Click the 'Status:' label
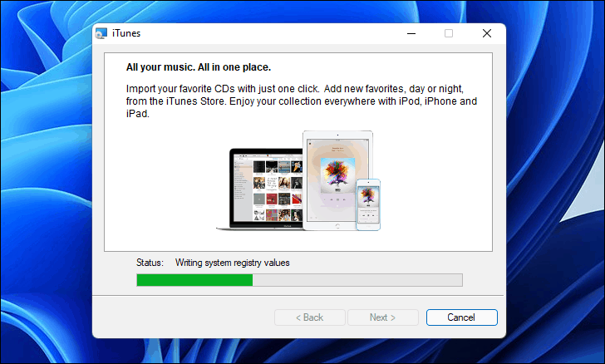605x364 pixels. click(150, 263)
